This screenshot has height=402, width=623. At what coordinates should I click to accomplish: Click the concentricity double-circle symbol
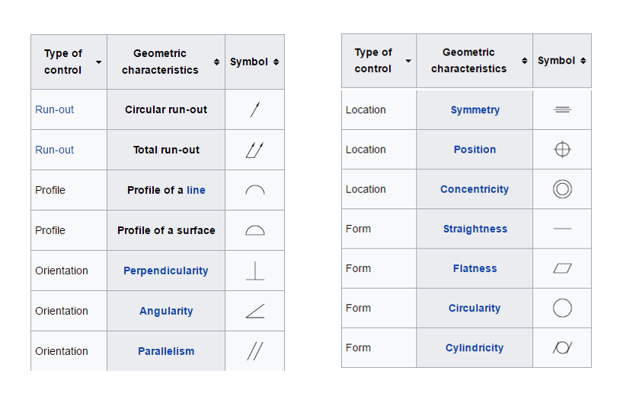click(x=562, y=189)
